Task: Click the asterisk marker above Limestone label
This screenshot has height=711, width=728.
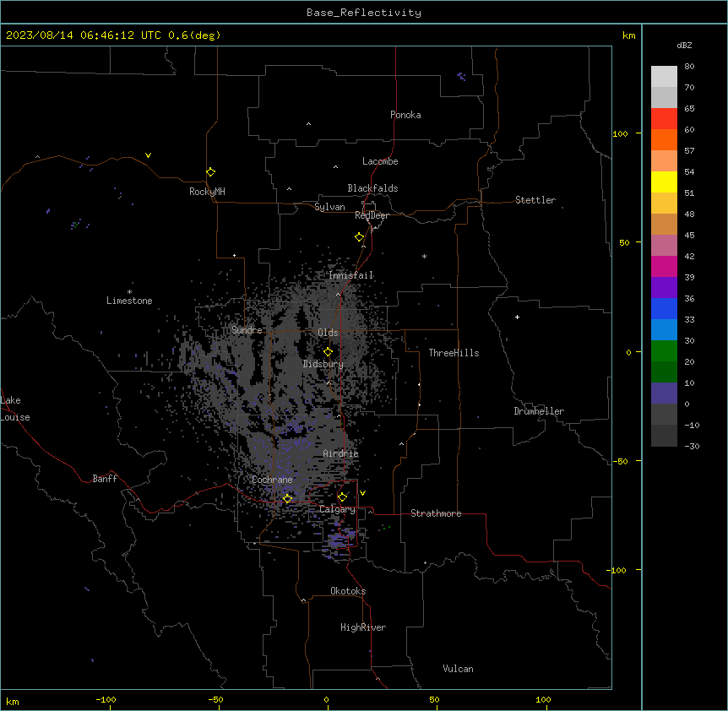Action: tap(129, 292)
